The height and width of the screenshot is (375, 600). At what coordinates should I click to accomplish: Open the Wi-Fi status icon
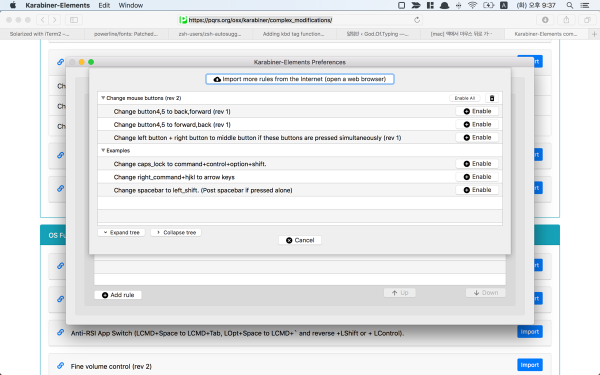point(473,5)
